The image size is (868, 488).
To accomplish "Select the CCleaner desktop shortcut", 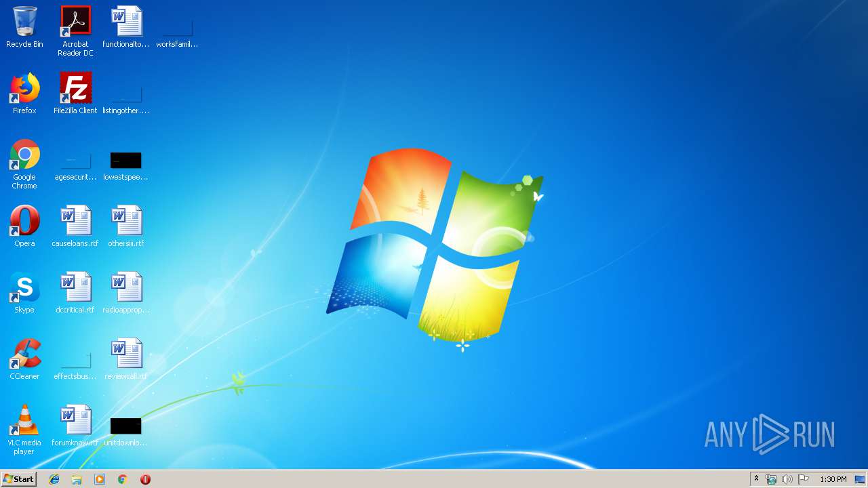I will [x=24, y=359].
